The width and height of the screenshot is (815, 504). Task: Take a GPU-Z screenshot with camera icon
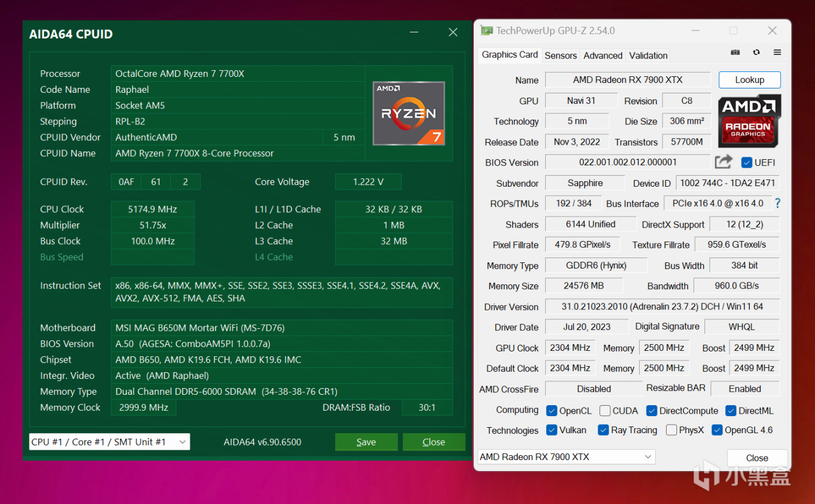pos(735,52)
